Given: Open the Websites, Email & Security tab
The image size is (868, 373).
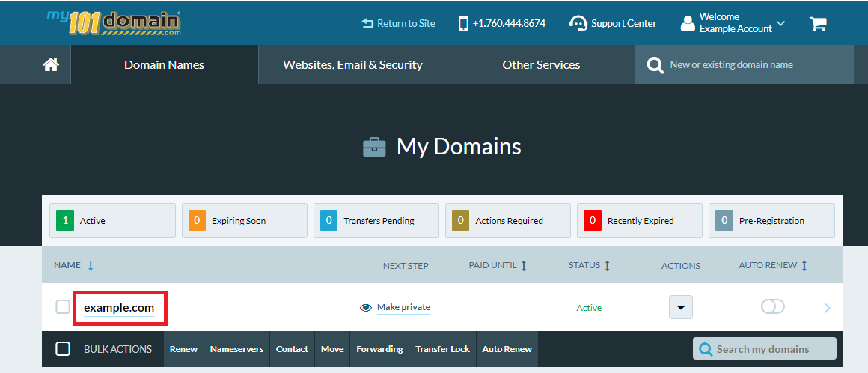Looking at the screenshot, I should pos(352,65).
